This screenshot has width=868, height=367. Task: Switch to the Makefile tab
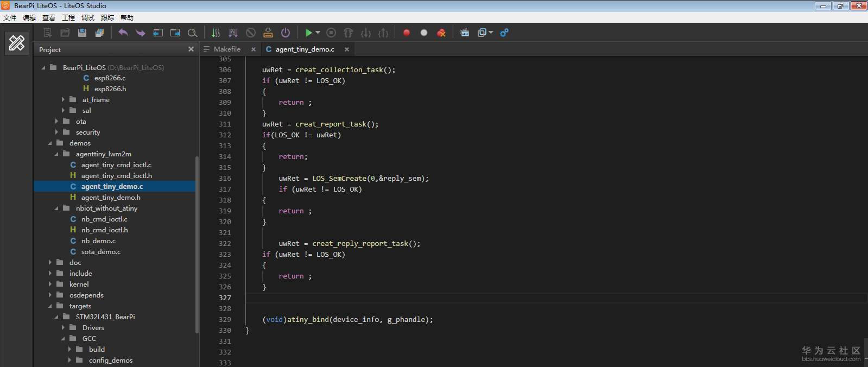[x=227, y=49]
